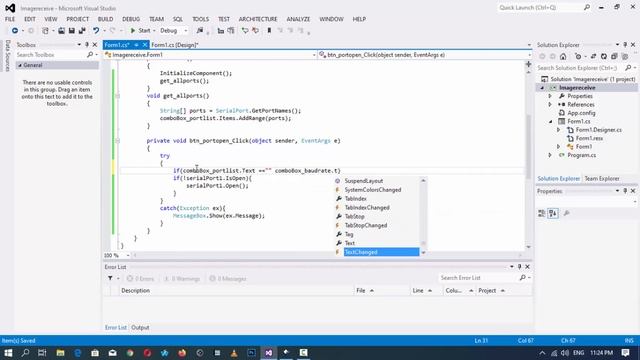
Task: Save the current file with Save icon
Action: [71, 31]
